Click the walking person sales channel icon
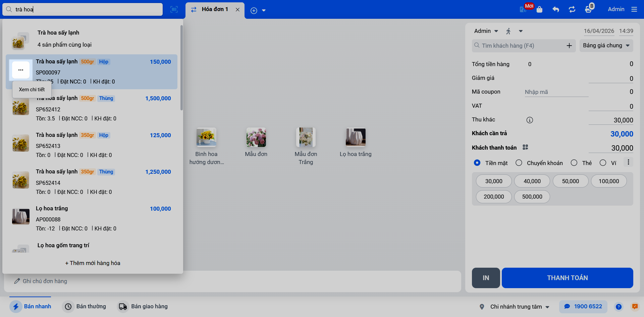 [508, 31]
